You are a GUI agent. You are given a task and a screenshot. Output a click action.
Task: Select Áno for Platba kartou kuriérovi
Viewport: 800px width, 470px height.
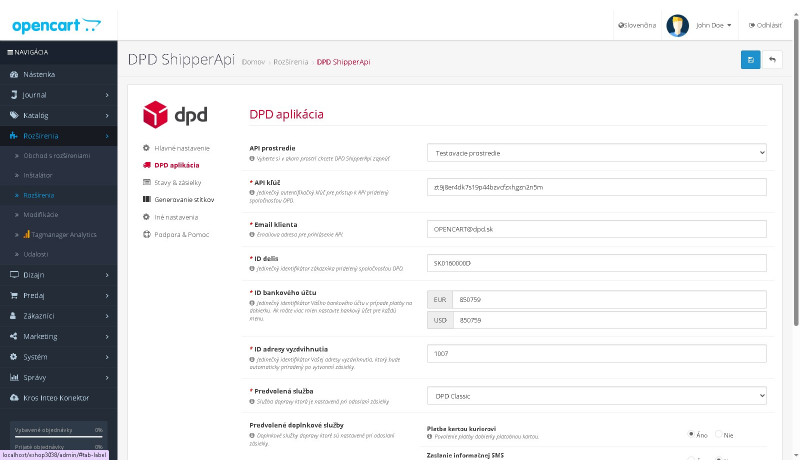click(691, 434)
